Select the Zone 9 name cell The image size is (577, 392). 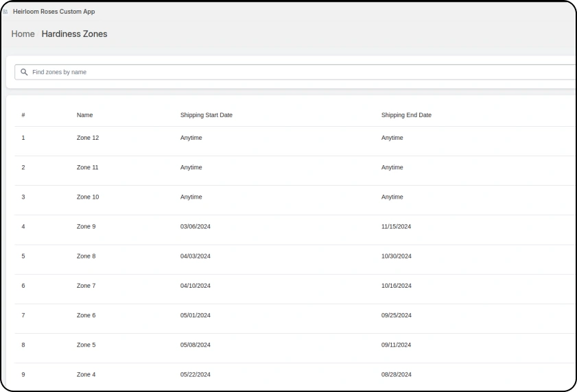pyautogui.click(x=86, y=226)
